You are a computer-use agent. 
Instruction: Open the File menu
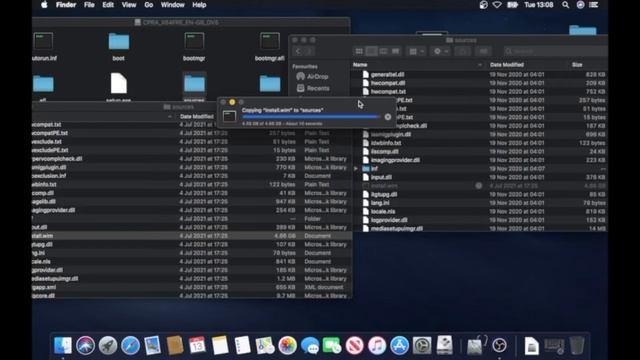click(x=89, y=5)
